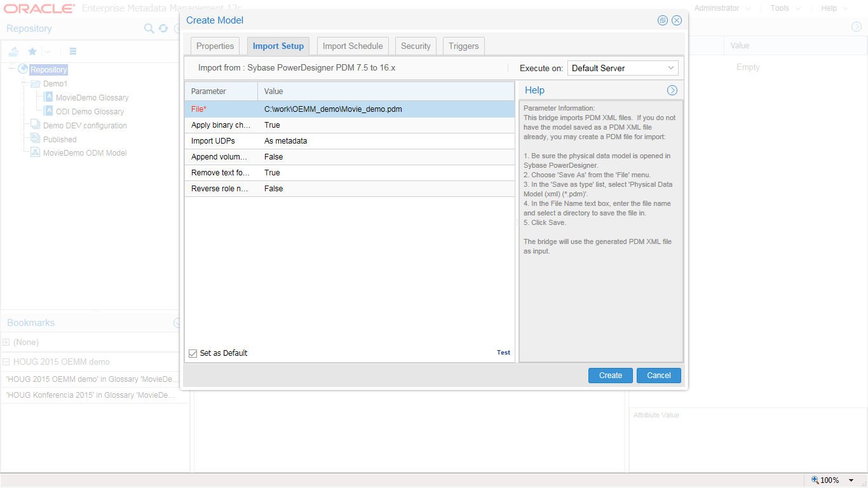Open the Triggers tab
The height and width of the screenshot is (488, 868).
464,46
